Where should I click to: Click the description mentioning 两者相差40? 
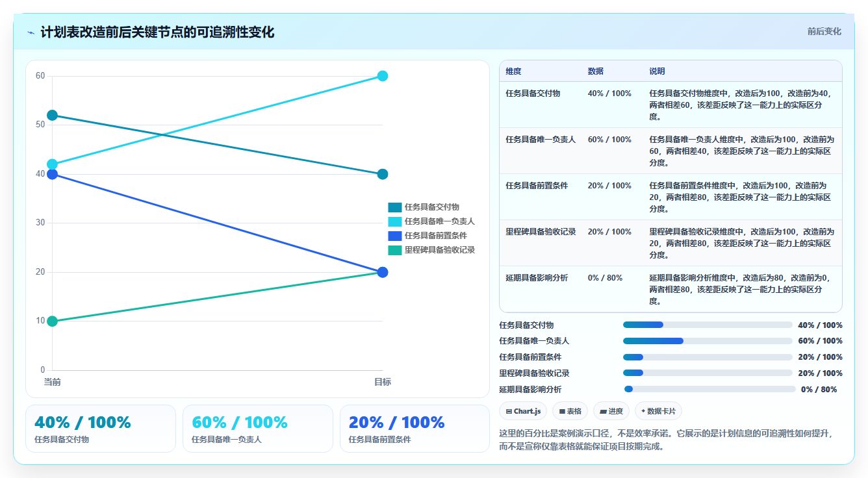[x=741, y=151]
